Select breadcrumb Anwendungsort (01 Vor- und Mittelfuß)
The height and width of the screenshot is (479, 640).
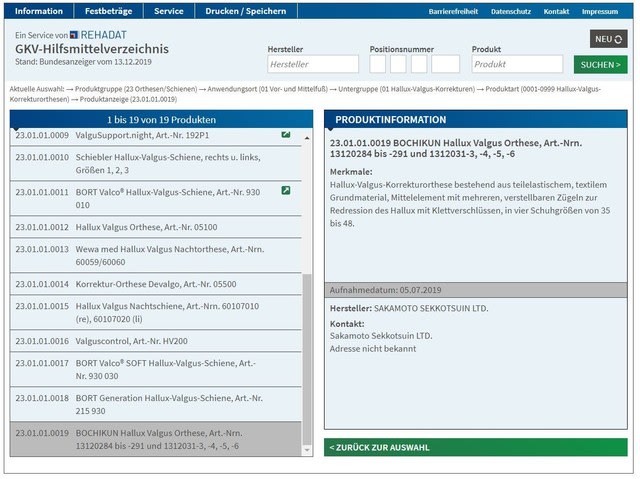267,89
